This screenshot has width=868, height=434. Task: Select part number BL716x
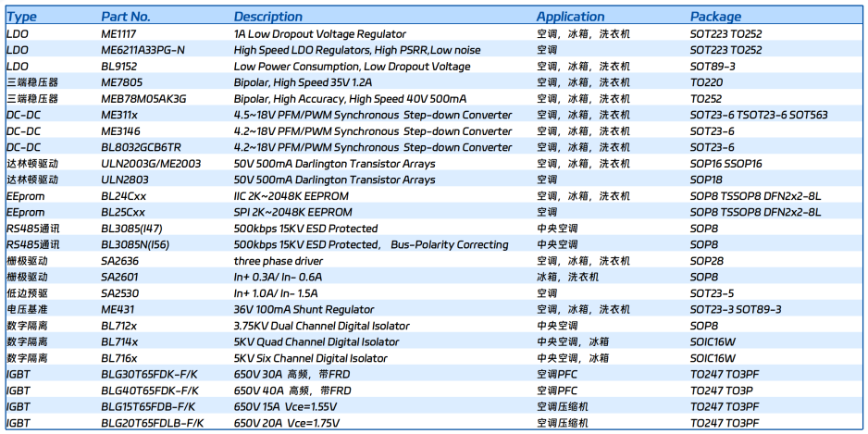click(119, 358)
